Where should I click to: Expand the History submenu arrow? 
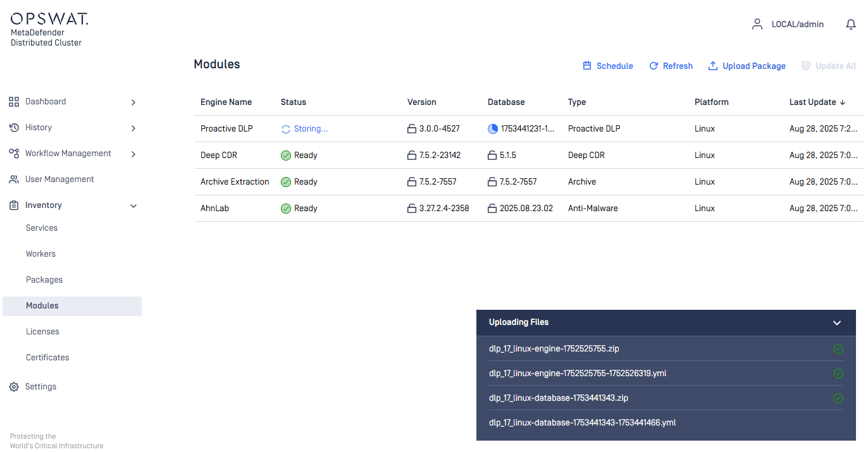click(133, 128)
